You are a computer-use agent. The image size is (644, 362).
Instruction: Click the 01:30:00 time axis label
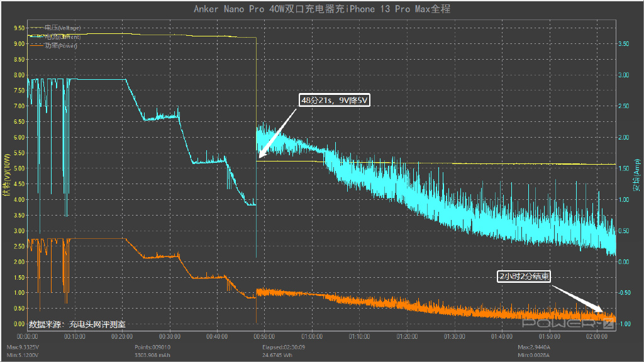click(454, 337)
